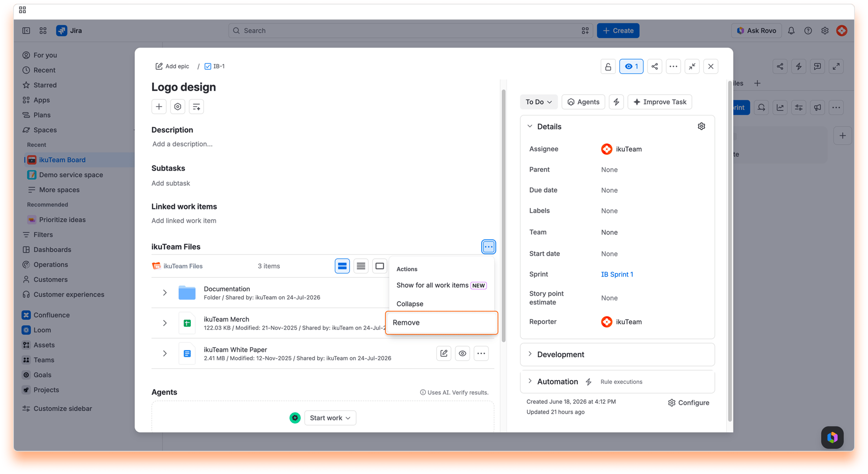Open the IB Sprint 1 link
Image resolution: width=868 pixels, height=474 pixels.
[617, 274]
